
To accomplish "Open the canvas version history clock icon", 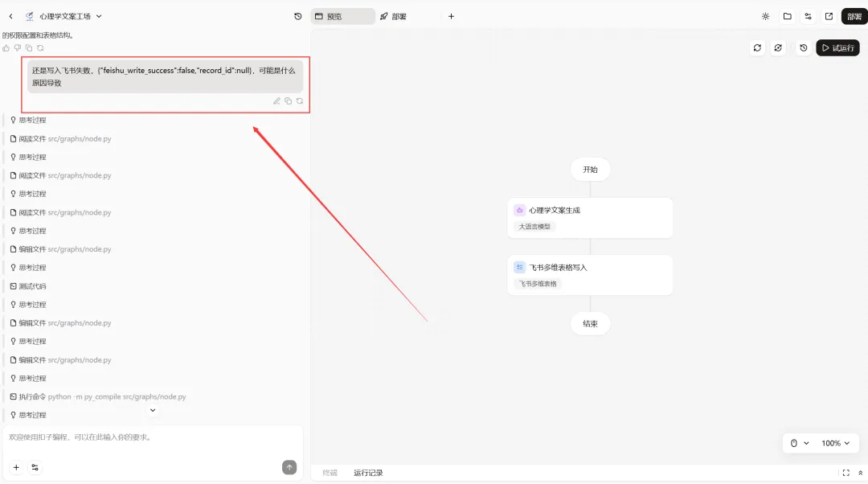I will pos(803,47).
